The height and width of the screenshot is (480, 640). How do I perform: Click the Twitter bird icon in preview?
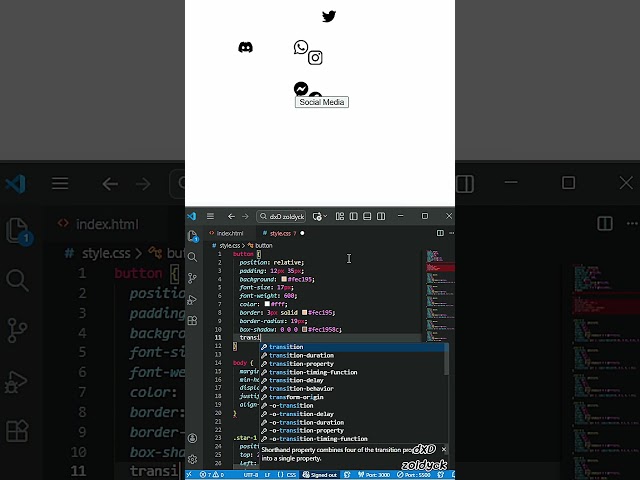(329, 16)
